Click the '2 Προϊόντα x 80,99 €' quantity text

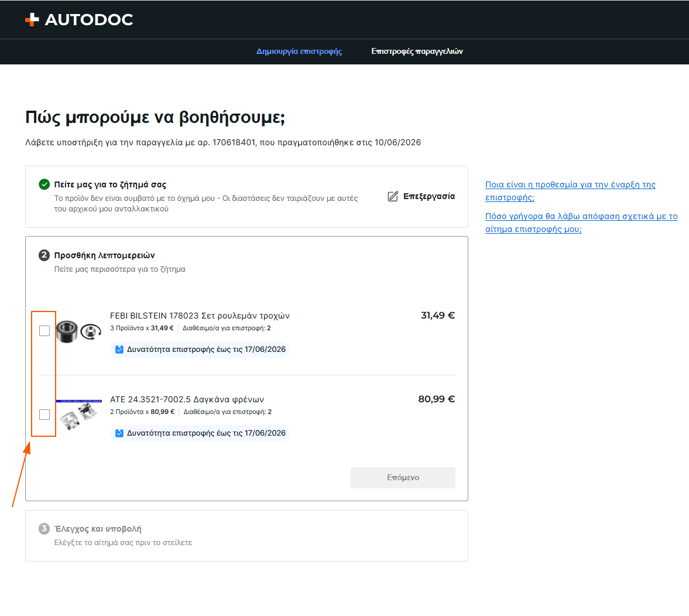click(x=142, y=412)
